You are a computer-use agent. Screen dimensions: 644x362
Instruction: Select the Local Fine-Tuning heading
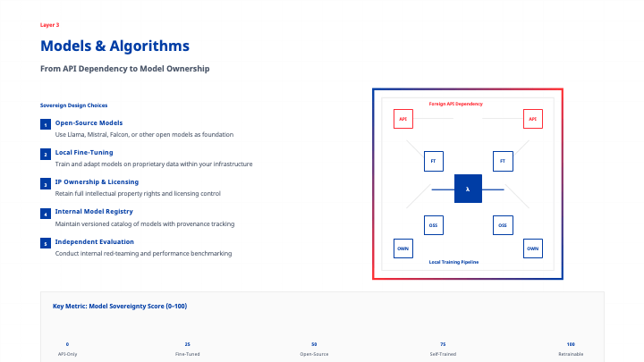(84, 152)
